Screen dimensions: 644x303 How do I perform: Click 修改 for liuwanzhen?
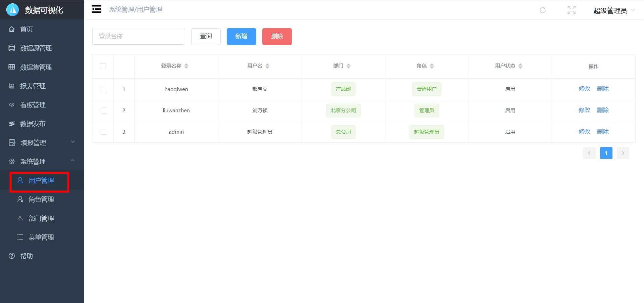584,110
